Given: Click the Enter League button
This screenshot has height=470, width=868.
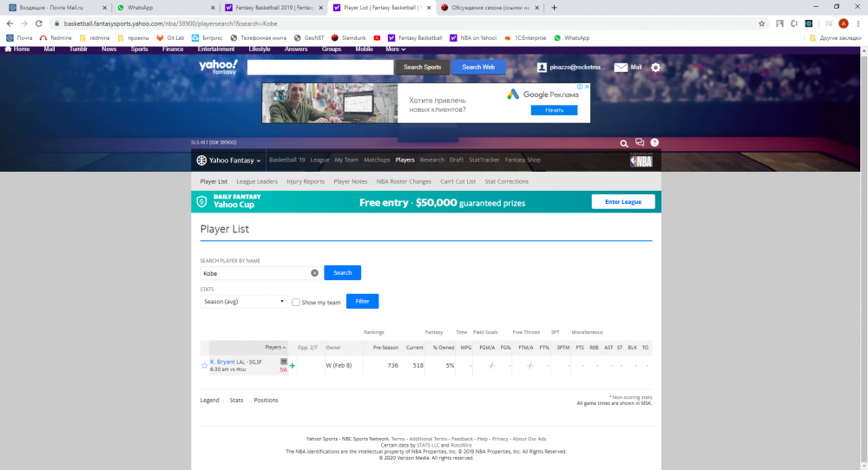Looking at the screenshot, I should point(622,202).
